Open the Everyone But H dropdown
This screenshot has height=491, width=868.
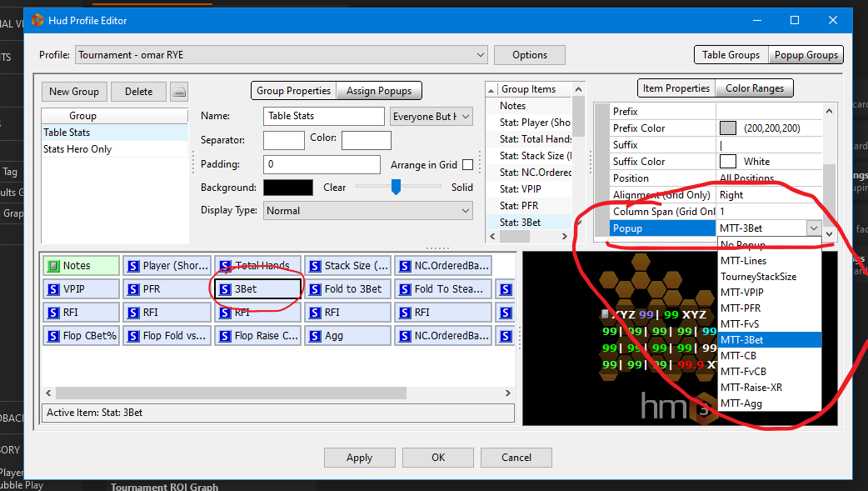(432, 117)
